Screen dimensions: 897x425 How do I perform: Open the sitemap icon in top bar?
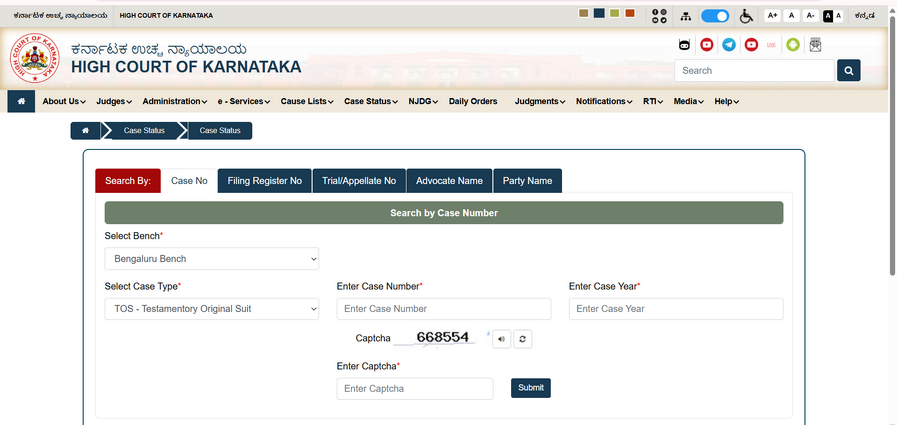685,16
